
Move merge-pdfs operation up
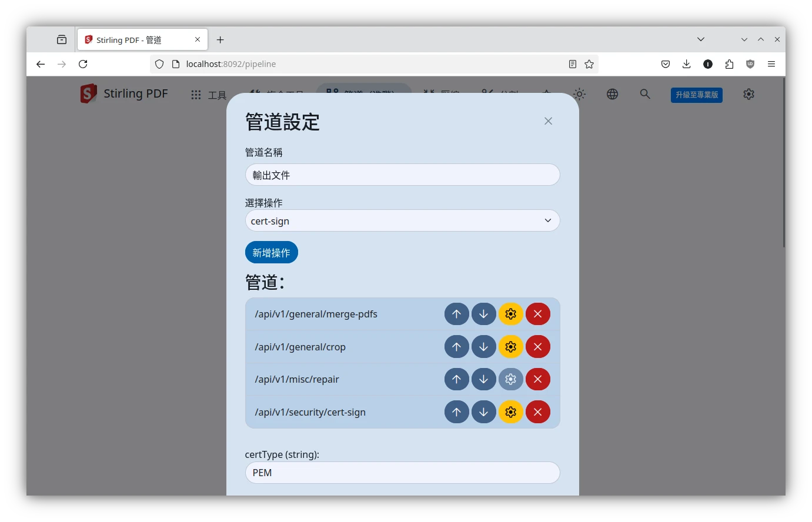pyautogui.click(x=456, y=314)
